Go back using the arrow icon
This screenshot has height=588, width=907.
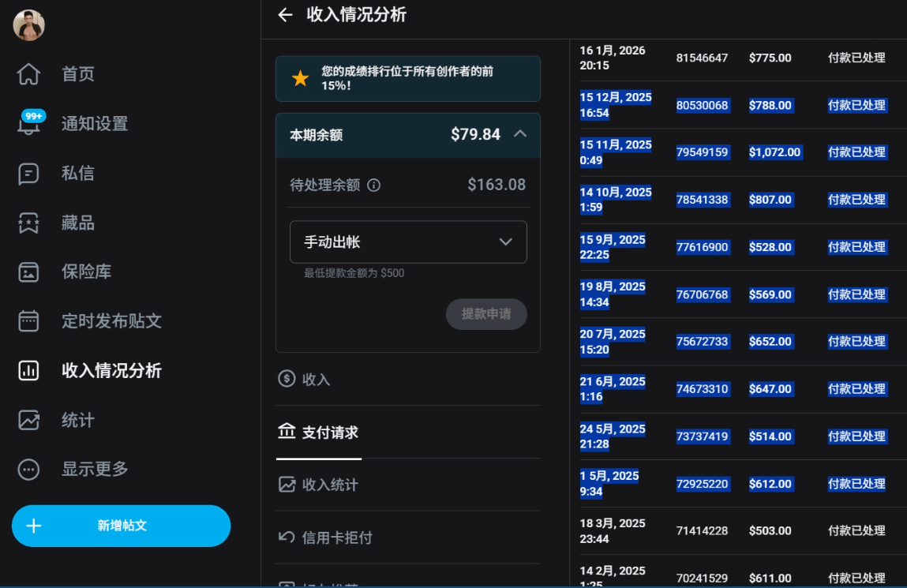click(x=285, y=14)
